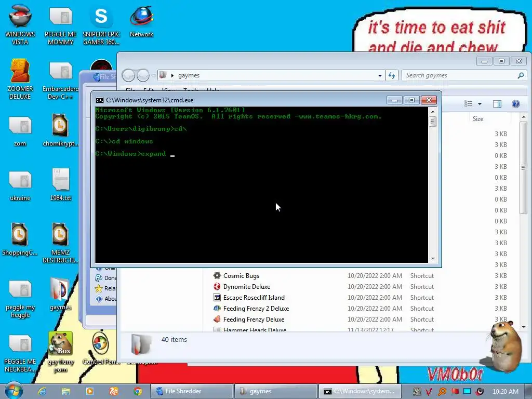
Task: Click the network monitor tray icon
Action: [x=467, y=392]
